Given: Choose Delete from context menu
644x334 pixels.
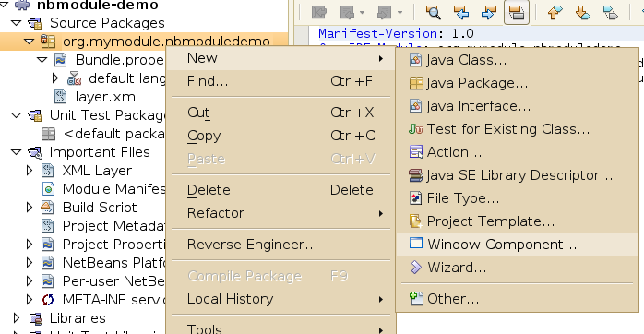Looking at the screenshot, I should (280, 190).
